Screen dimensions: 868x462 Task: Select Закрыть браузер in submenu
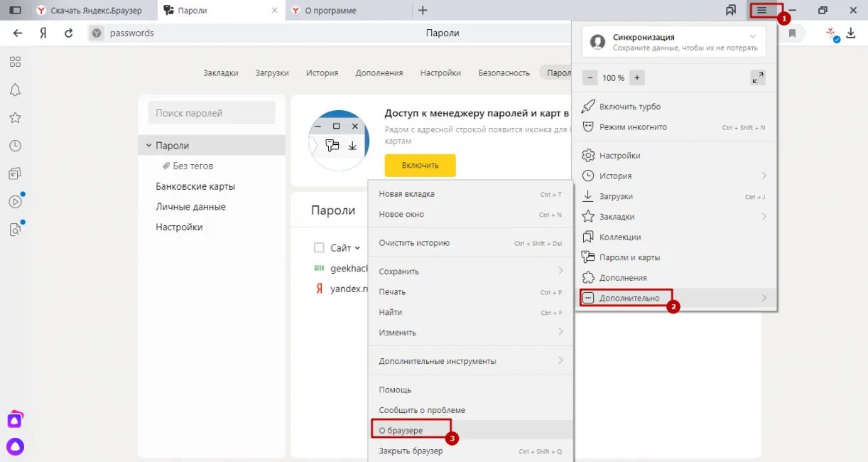pos(470,451)
